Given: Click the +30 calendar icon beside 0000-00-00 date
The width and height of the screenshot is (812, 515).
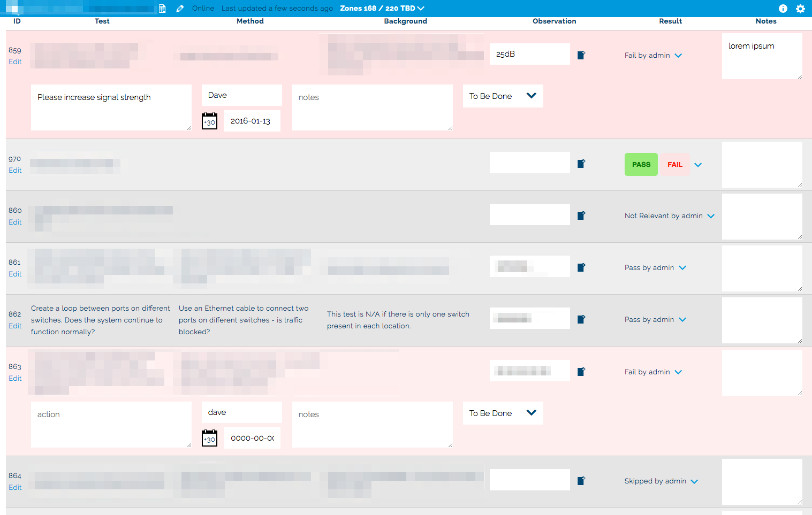Looking at the screenshot, I should [x=209, y=438].
